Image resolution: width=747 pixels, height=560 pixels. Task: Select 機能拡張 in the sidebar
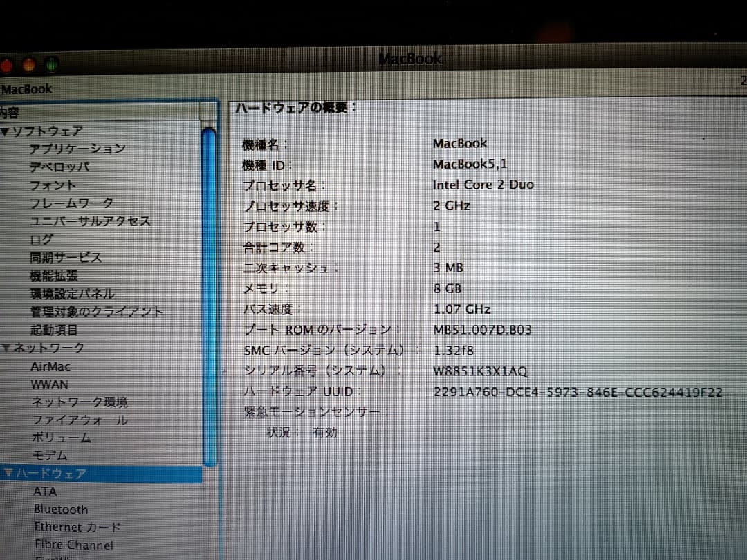[x=54, y=276]
